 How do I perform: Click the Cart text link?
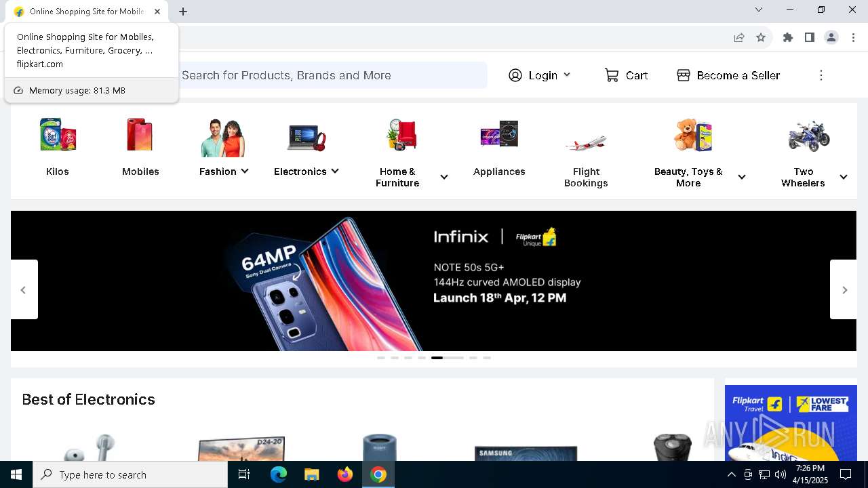click(637, 75)
